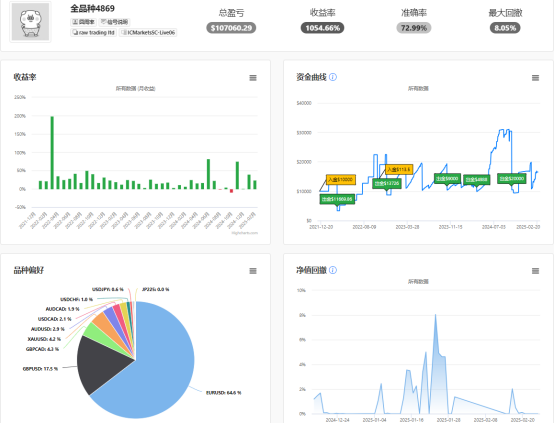
Task: Open the 净值回撤 chart hamburger menu
Action: [x=536, y=271]
